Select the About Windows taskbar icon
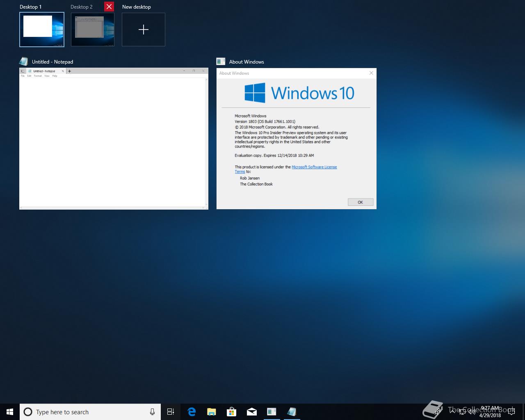 pos(272,412)
